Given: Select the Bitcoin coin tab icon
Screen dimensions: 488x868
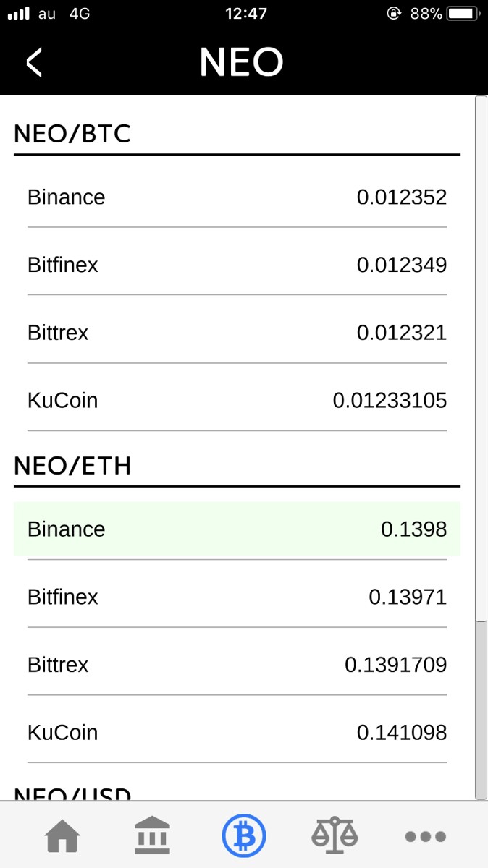Looking at the screenshot, I should (x=244, y=836).
